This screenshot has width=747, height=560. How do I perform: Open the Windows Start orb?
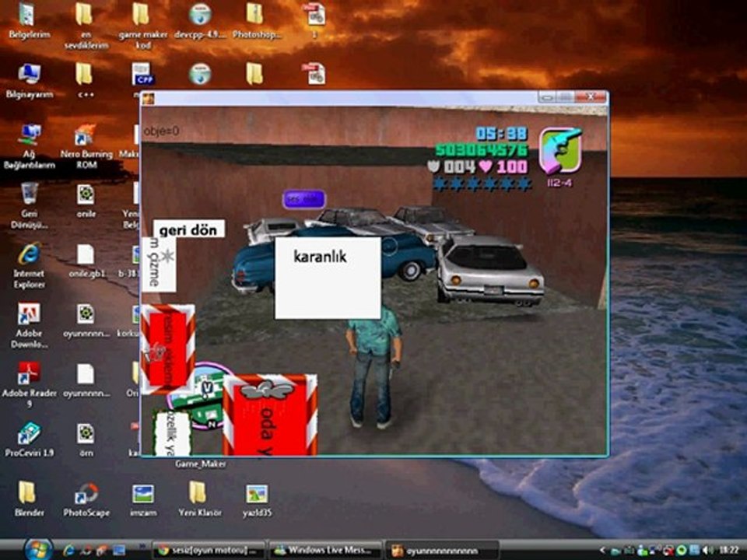coord(38,549)
